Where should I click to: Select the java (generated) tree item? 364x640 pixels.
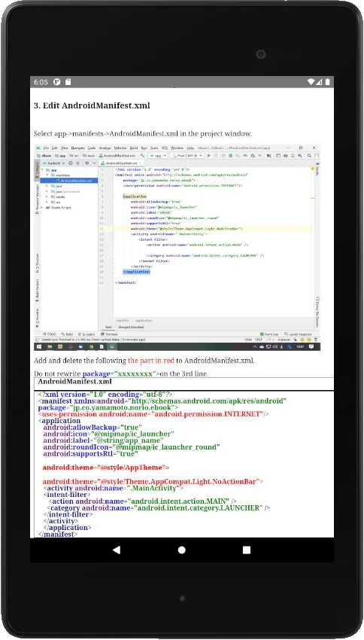click(65, 191)
